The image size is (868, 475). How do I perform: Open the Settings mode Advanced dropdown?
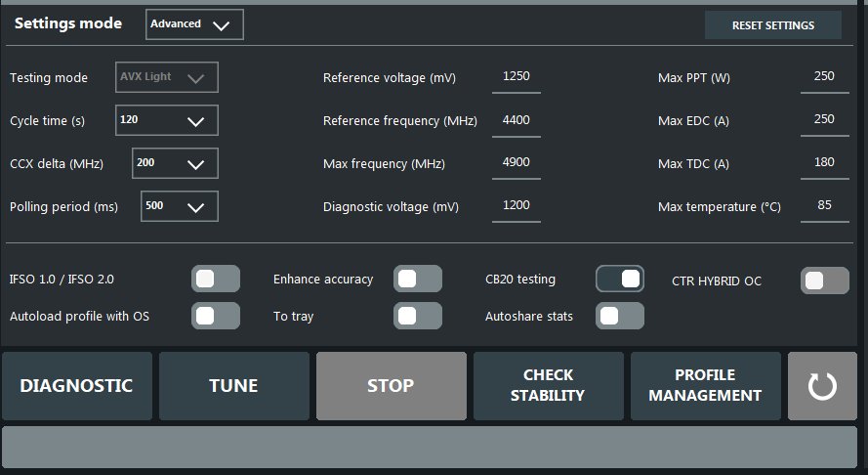(x=194, y=24)
